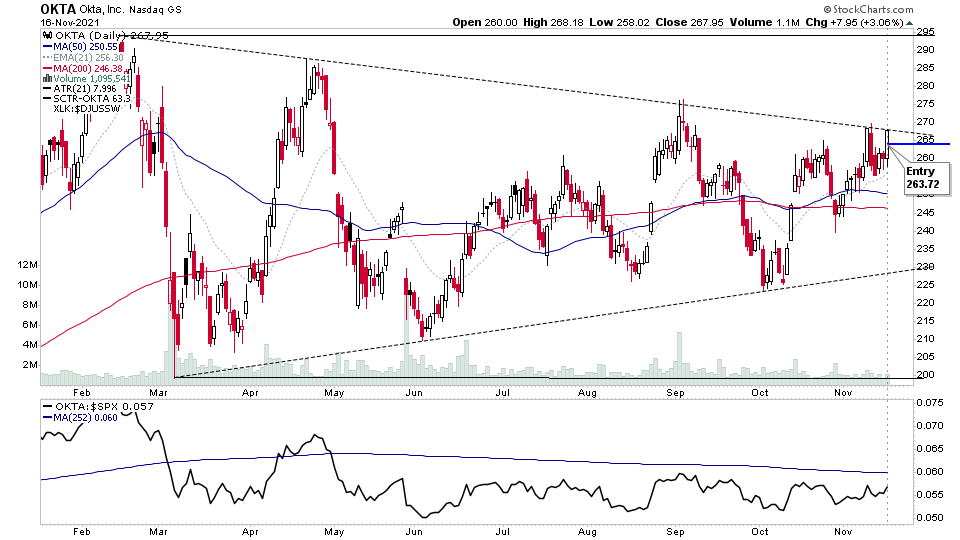Select the 'Close 267.95' value
960x540 pixels.
point(689,22)
